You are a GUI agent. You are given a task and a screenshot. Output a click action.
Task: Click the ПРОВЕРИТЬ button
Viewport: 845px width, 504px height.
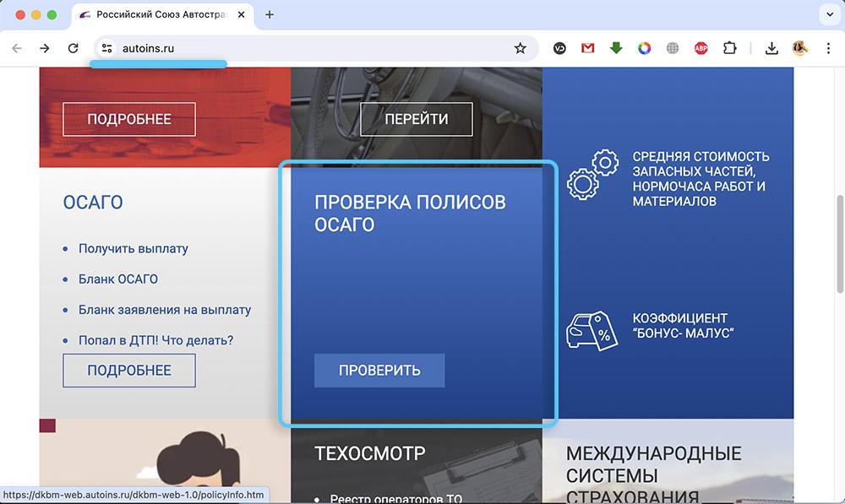[x=379, y=370]
